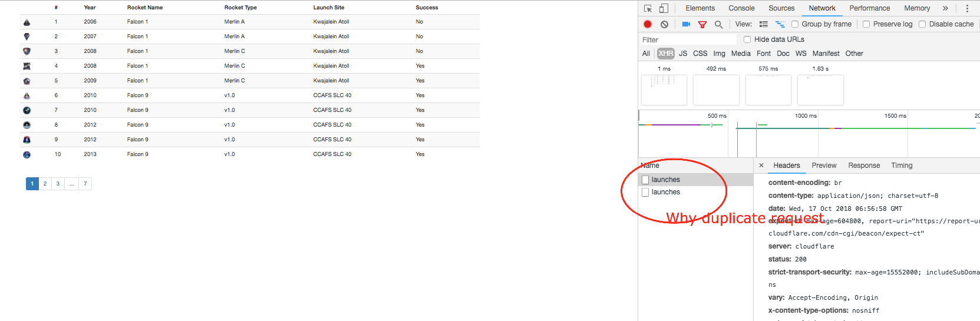Select the second launches request row

695,192
